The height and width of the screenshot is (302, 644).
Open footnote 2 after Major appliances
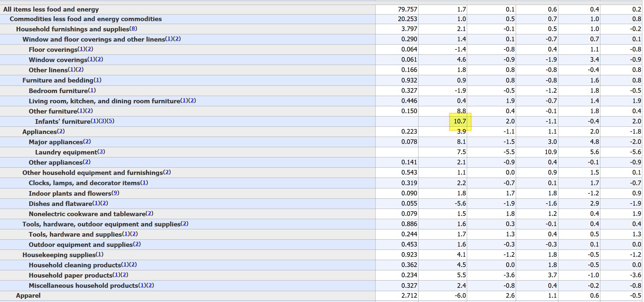pos(87,141)
